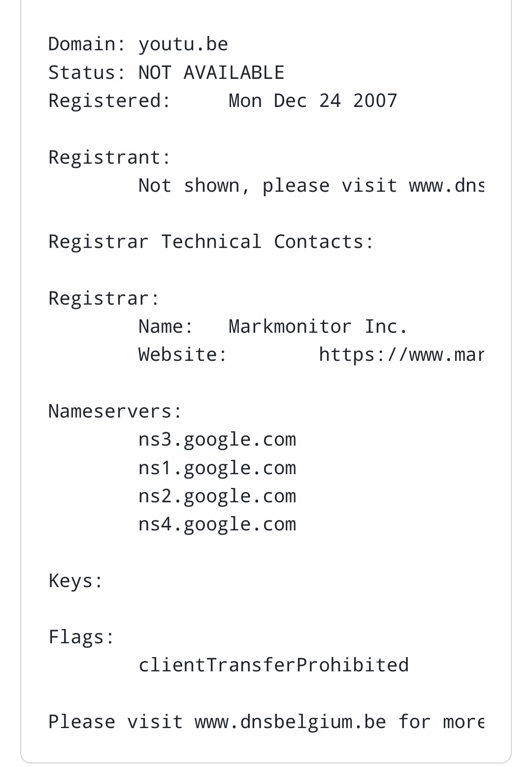Screen dimensions: 532x767
Task: Open the truncated https://www.mar website URL
Action: click(401, 355)
